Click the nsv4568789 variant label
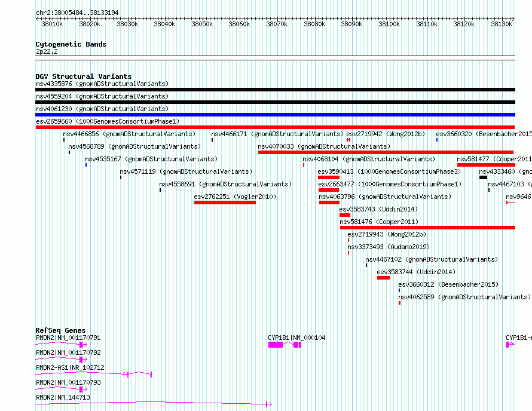 tap(134, 146)
